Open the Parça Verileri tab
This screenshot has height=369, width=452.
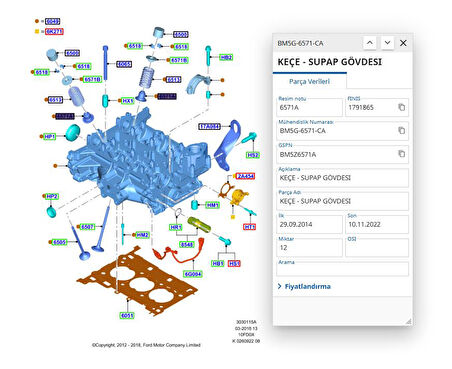(x=309, y=81)
